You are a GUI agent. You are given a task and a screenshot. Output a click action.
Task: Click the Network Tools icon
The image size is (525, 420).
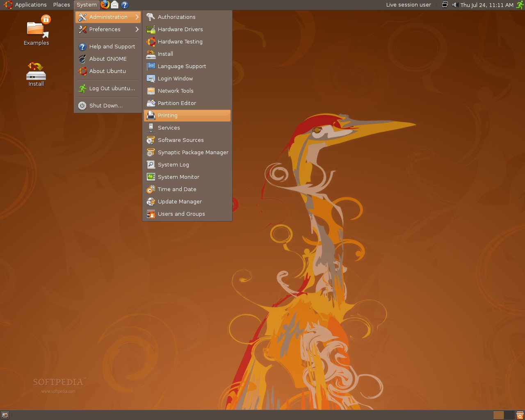[151, 91]
